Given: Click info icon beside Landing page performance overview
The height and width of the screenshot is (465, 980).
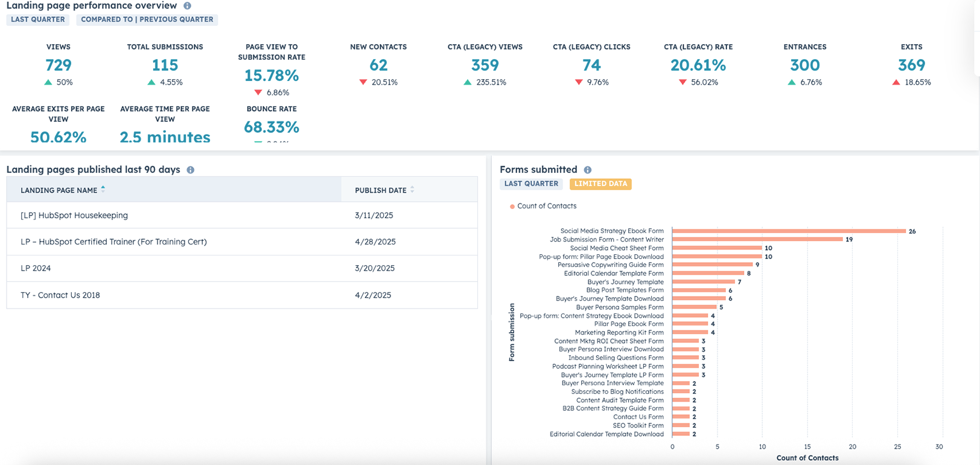Looking at the screenshot, I should click(x=187, y=6).
